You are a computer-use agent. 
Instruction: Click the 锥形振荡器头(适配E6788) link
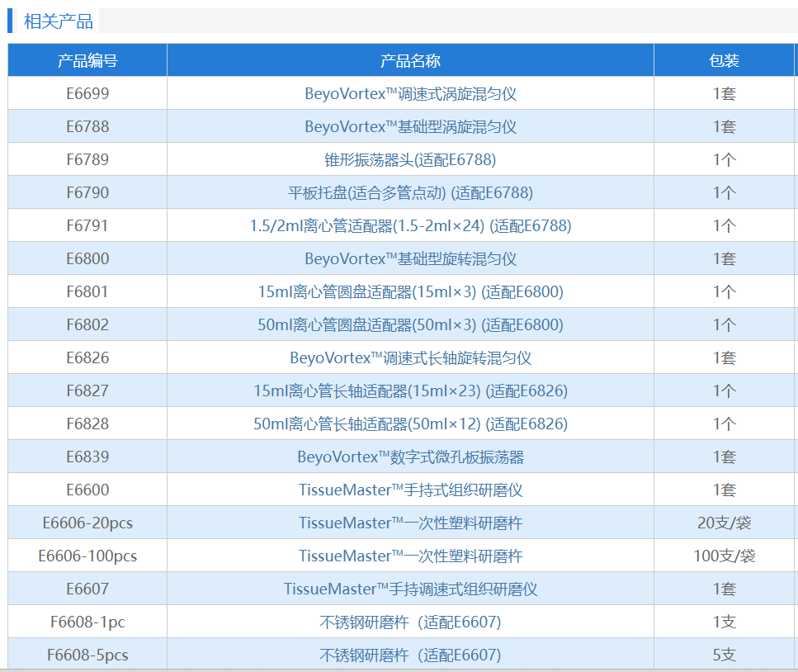[x=410, y=159]
